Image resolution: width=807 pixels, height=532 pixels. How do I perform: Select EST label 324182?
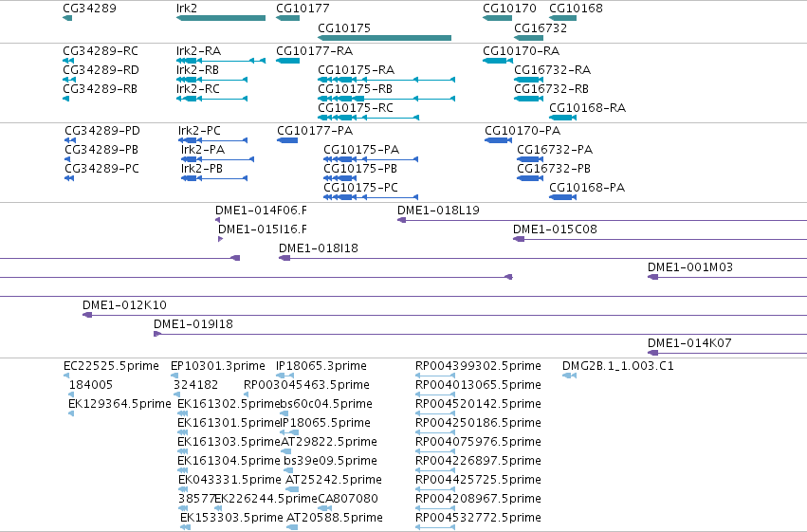[195, 385]
